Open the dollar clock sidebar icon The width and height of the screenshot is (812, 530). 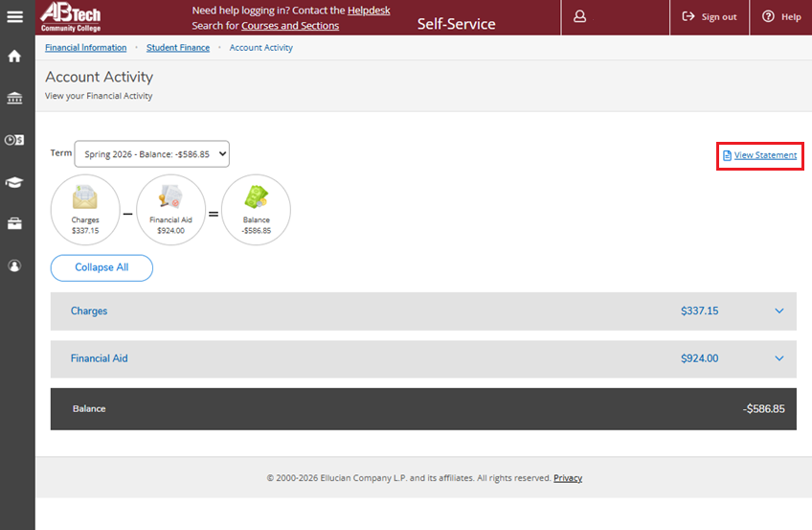coord(14,140)
